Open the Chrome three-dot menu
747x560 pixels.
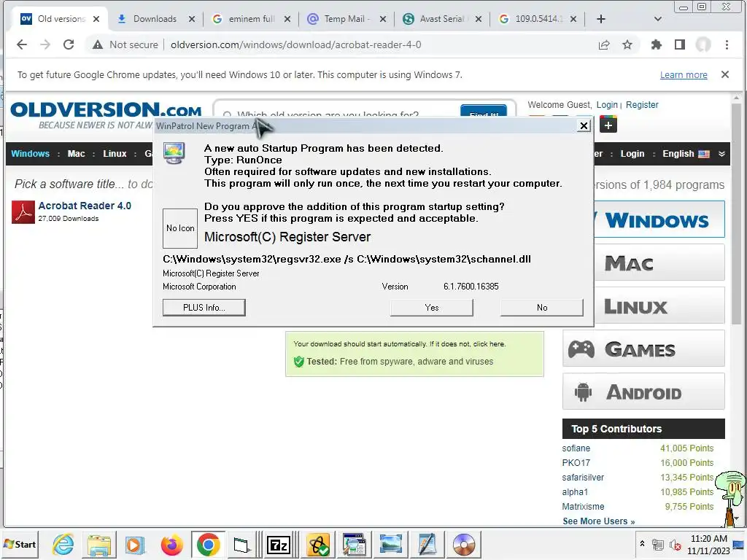tap(727, 44)
